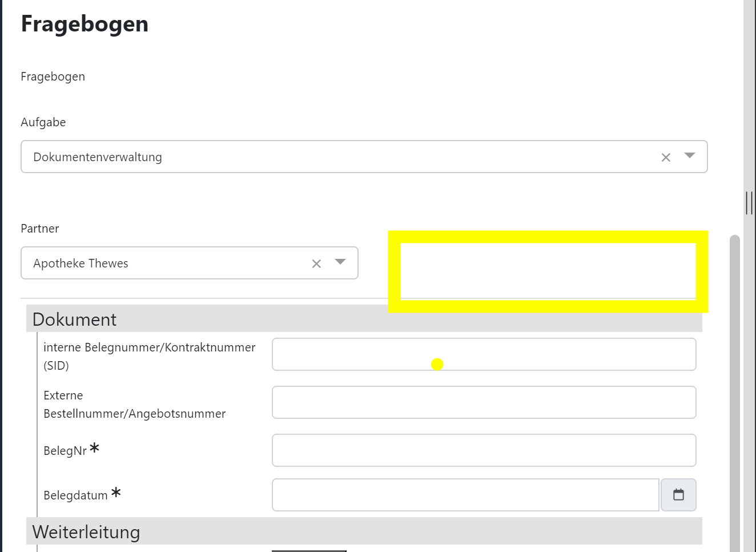
Task: Expand the Aufgabe dropdown arrow
Action: point(689,156)
